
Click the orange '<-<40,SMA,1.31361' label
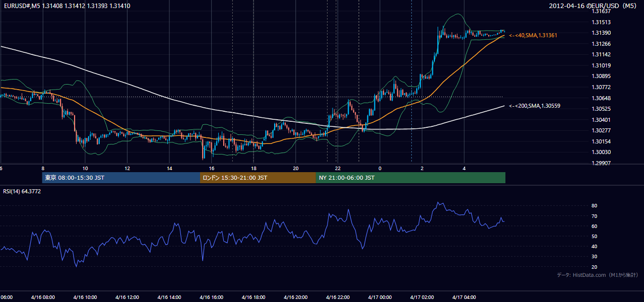pyautogui.click(x=533, y=35)
